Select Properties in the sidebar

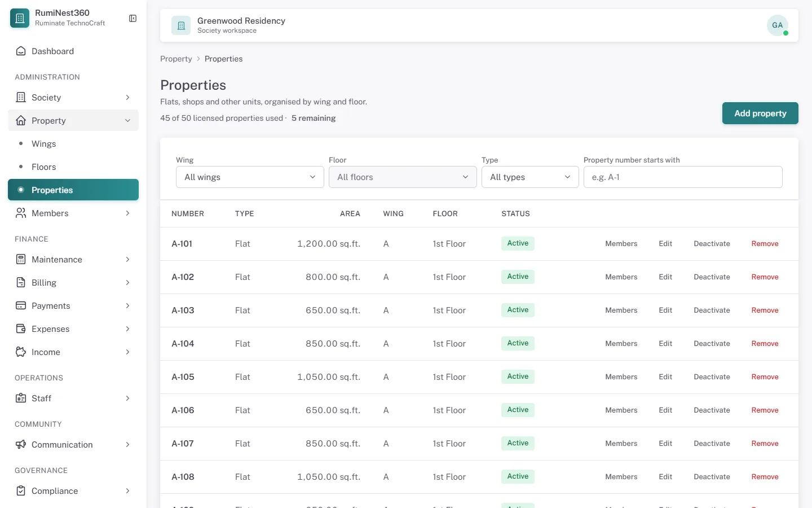pyautogui.click(x=73, y=190)
